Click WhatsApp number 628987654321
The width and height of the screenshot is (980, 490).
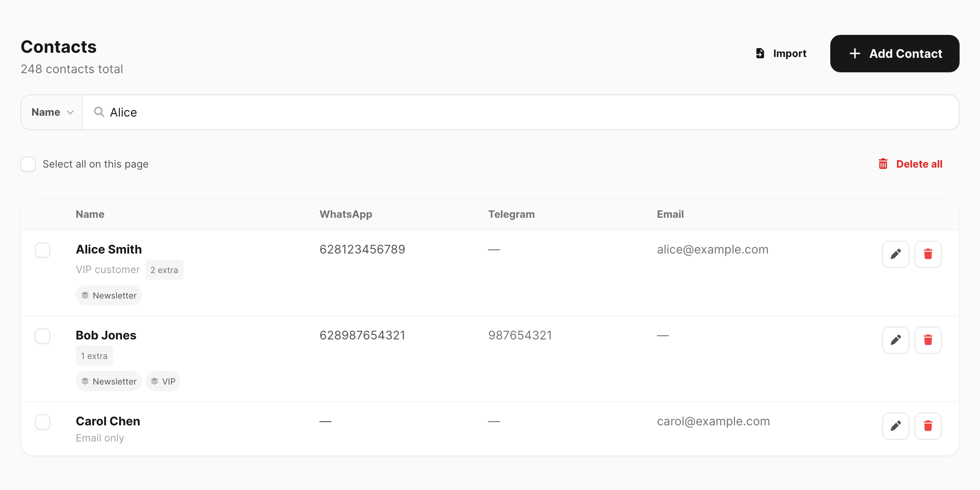pos(362,335)
